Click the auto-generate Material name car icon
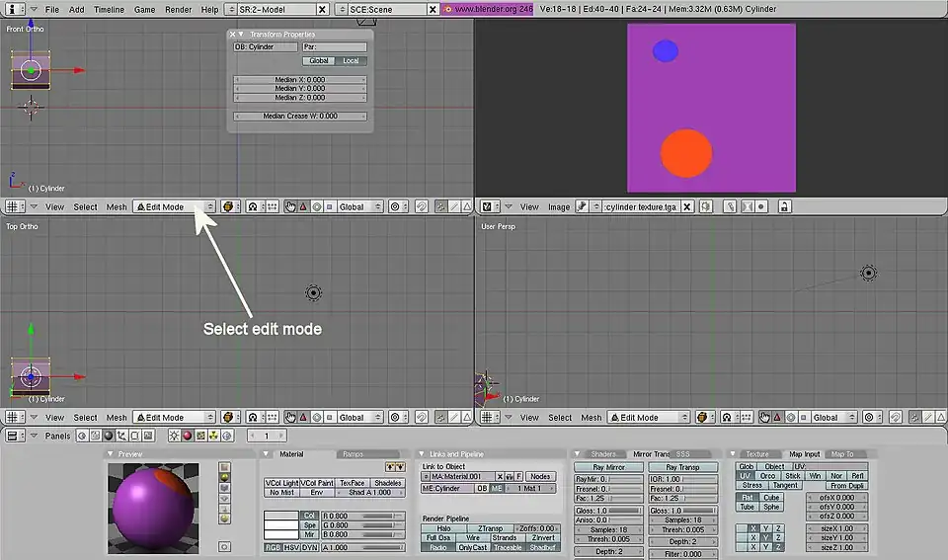 pos(510,476)
